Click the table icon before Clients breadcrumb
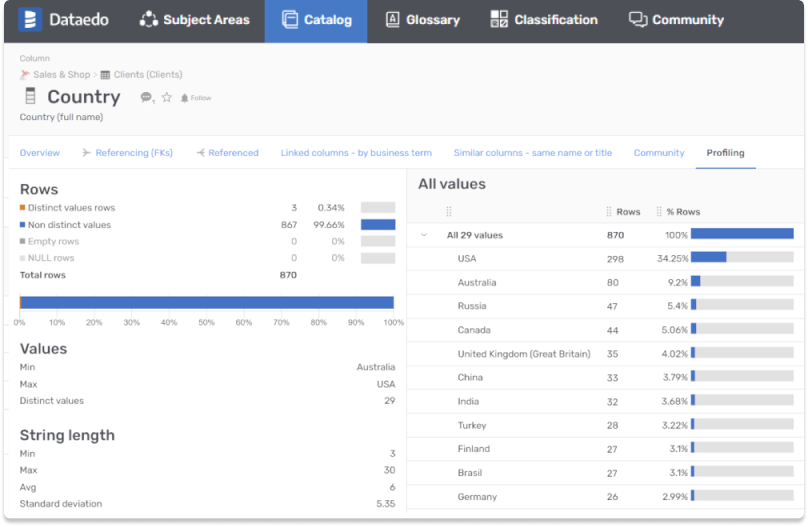The height and width of the screenshot is (527, 808). tap(105, 74)
